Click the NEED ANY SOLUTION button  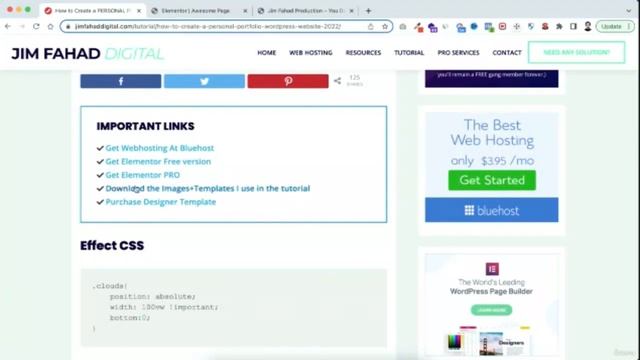(576, 52)
